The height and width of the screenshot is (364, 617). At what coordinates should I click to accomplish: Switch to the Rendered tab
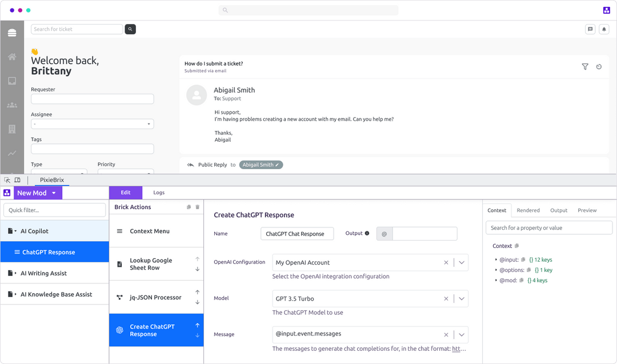[x=528, y=210]
